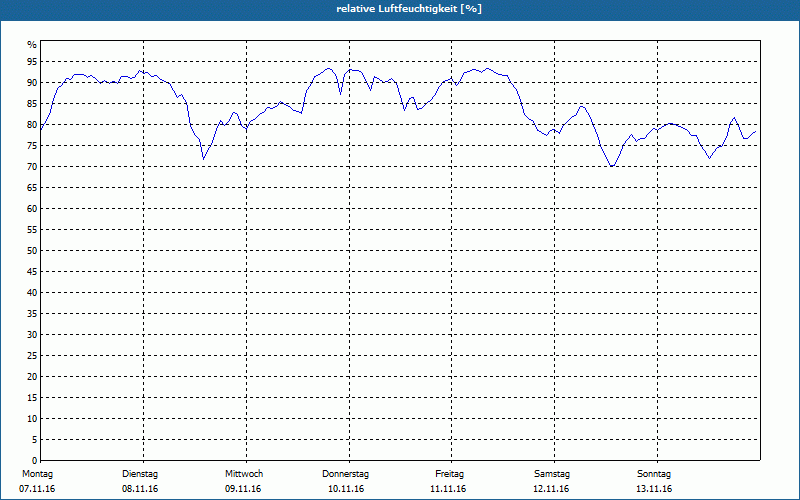
Task: Select the Montag day label
Action: click(37, 474)
